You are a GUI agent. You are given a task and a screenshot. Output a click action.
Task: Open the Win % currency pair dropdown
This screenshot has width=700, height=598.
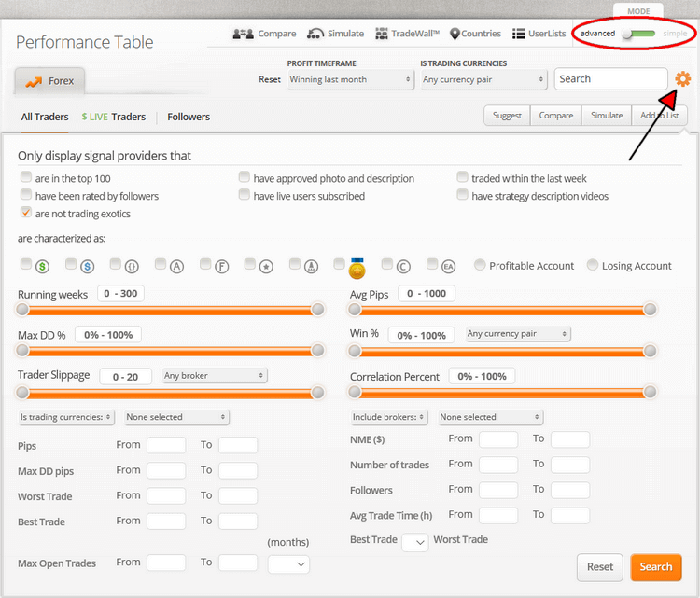(518, 333)
